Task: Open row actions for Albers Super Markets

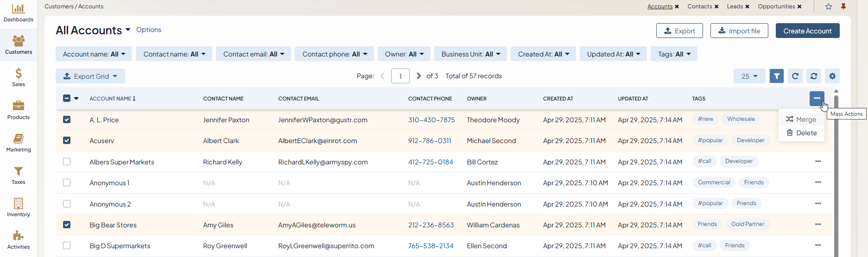Action: coord(818,162)
